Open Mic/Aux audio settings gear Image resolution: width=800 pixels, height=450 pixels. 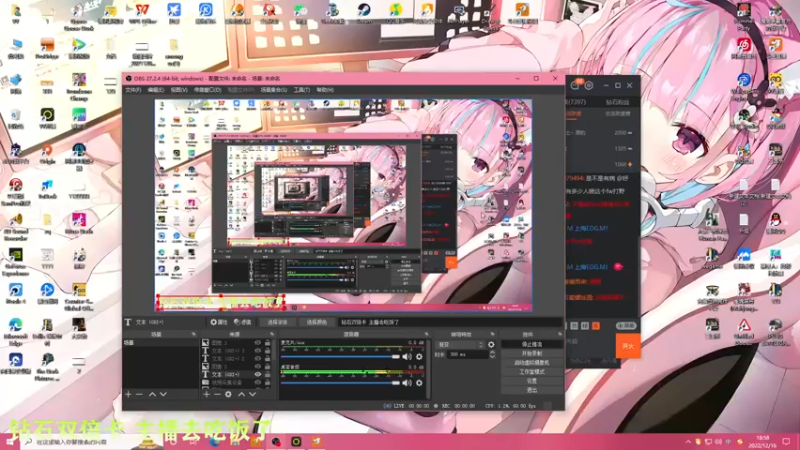[419, 357]
